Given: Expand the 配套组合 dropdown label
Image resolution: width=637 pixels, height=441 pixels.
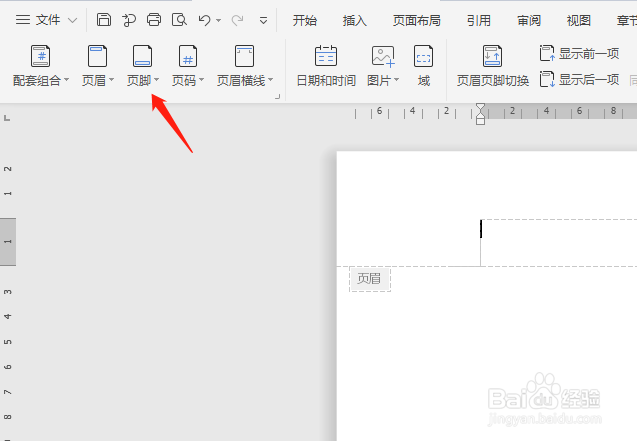Looking at the screenshot, I should tap(41, 80).
